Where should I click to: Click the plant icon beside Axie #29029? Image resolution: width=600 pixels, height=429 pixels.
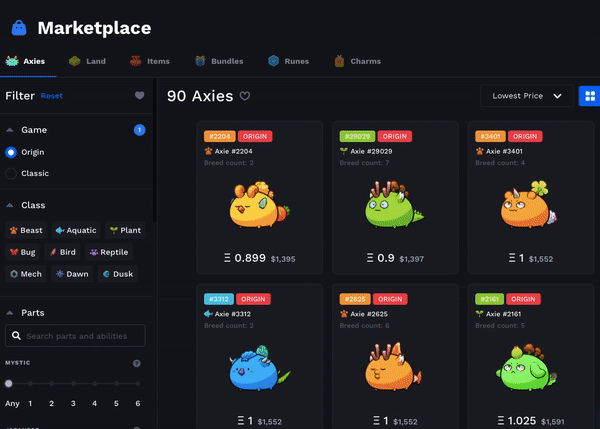[344, 151]
